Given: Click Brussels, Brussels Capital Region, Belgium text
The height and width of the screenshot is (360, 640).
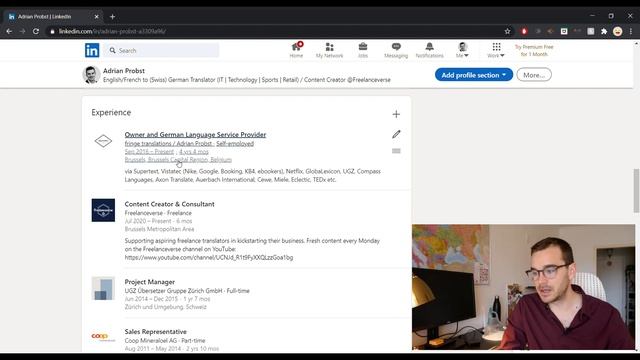Looking at the screenshot, I should click(178, 160).
